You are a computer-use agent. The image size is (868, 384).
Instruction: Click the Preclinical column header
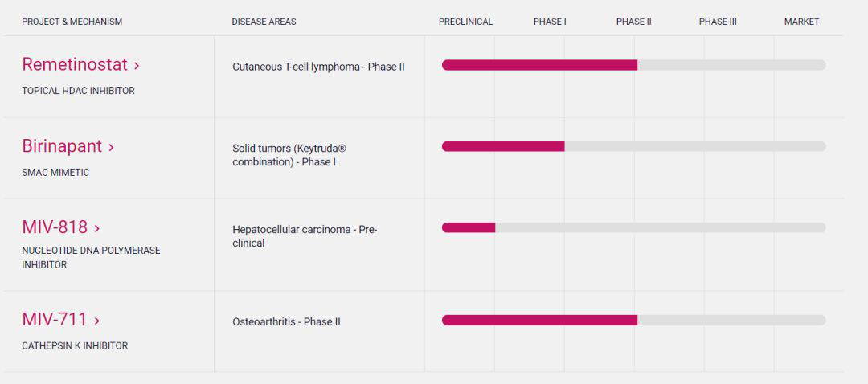point(465,22)
